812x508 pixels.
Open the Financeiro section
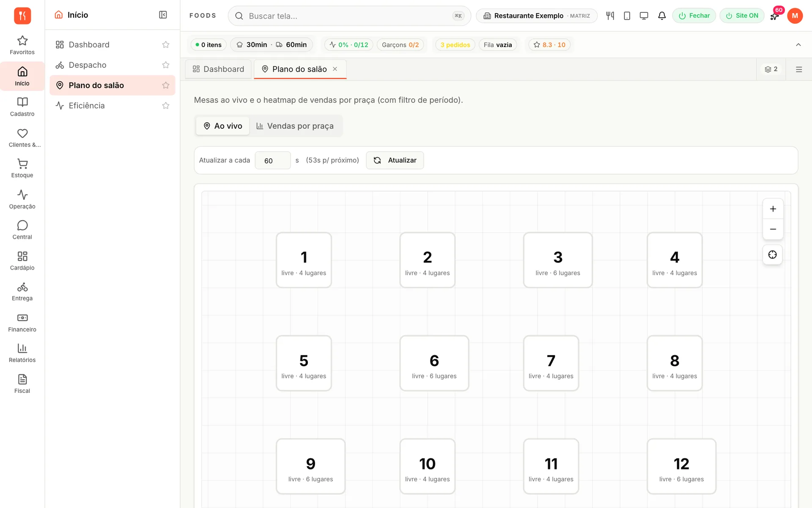pyautogui.click(x=22, y=323)
